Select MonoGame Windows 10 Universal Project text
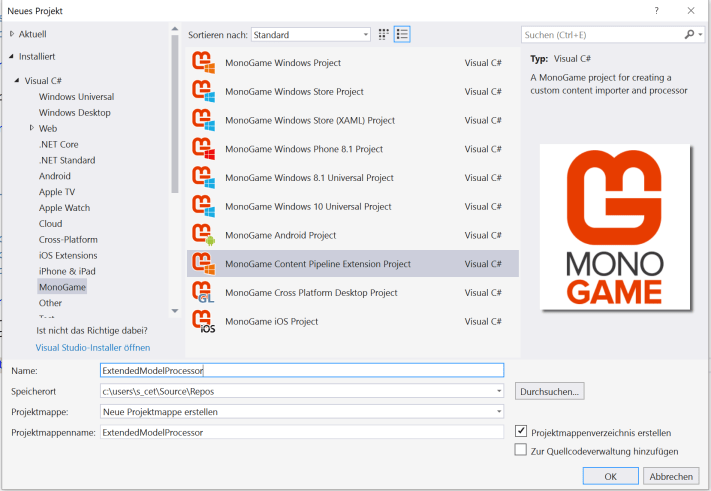Screen dimensions: 711x491 point(308,206)
